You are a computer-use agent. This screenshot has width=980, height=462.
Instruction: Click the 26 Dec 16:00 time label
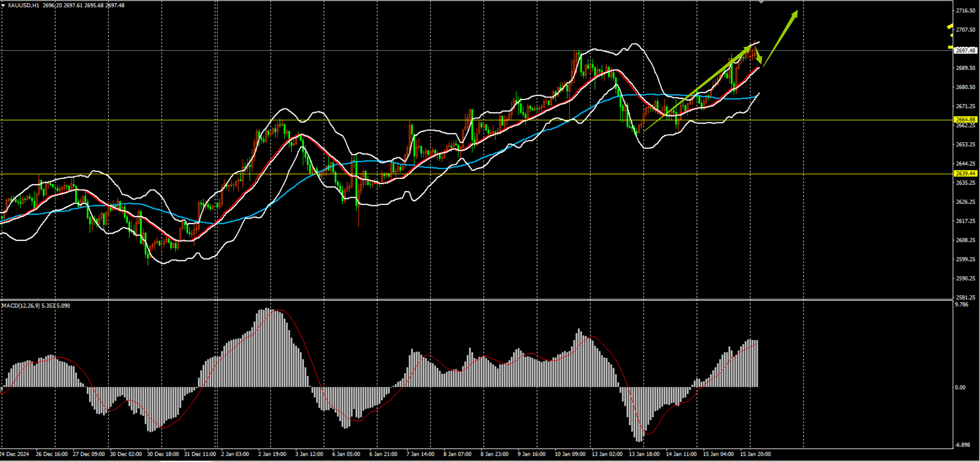(x=51, y=454)
